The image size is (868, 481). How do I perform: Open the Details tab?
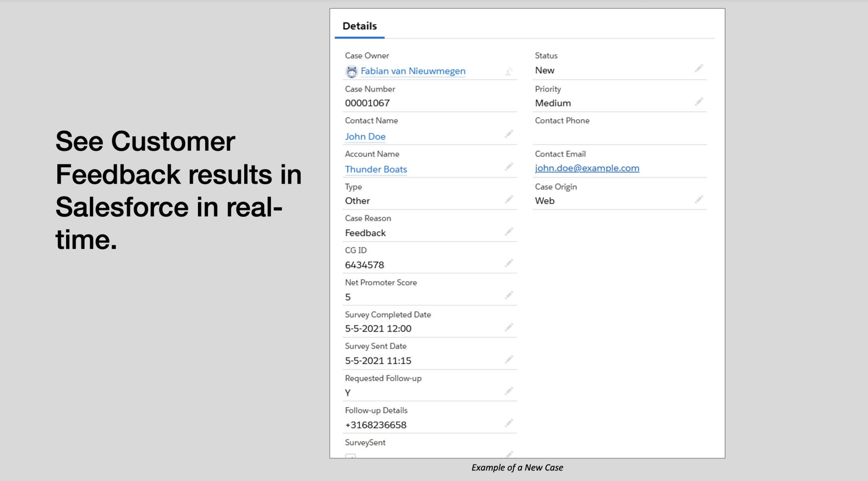tap(359, 26)
